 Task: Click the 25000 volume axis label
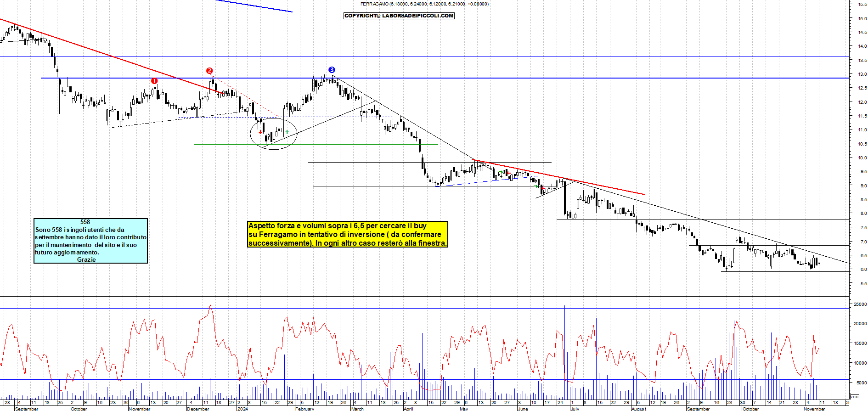(860, 304)
